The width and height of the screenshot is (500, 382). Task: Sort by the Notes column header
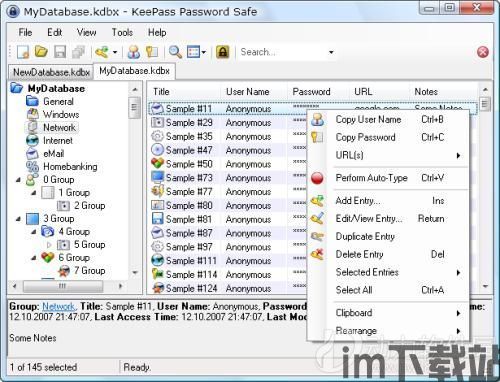click(443, 92)
